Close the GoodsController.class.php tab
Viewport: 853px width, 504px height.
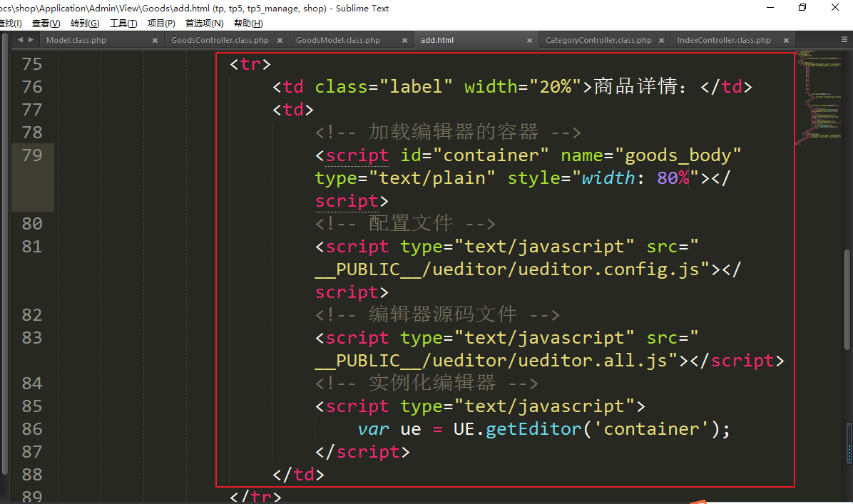click(x=280, y=41)
